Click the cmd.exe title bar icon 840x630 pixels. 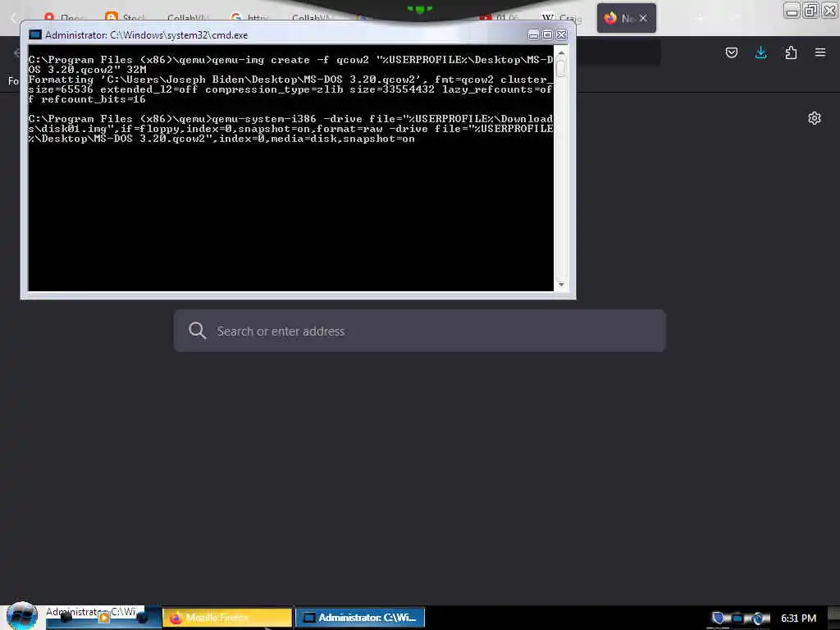pyautogui.click(x=34, y=34)
